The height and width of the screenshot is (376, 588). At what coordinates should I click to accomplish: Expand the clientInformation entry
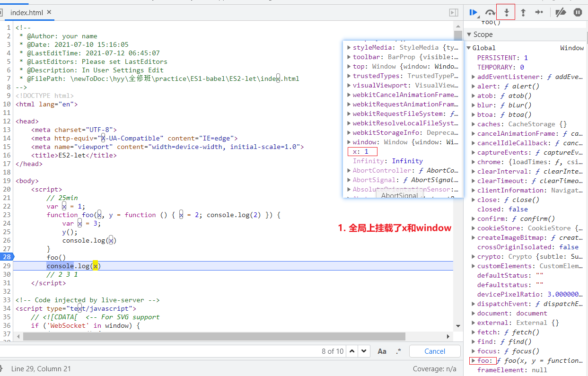(474, 190)
